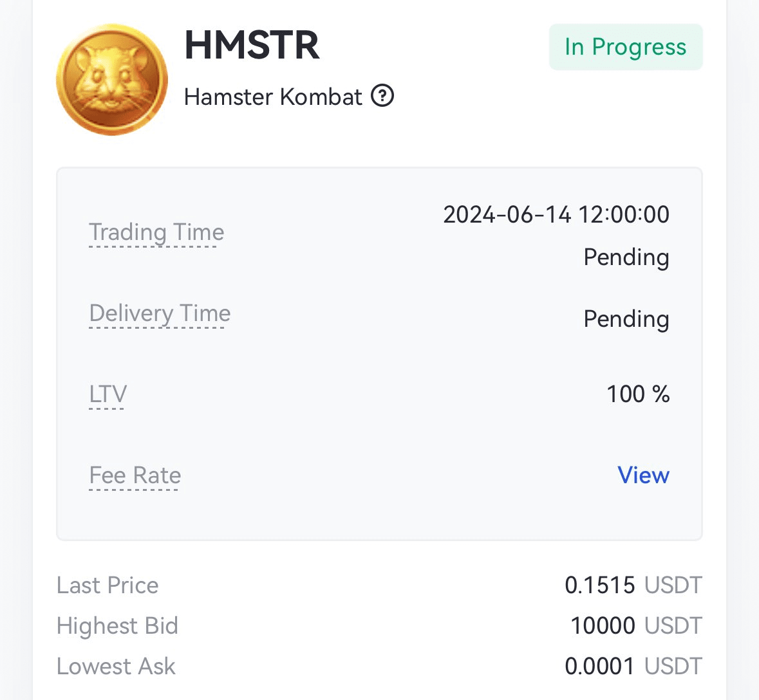Select the 10000 USDT highest bid value
Viewport: 759px width, 700px height.
635,625
